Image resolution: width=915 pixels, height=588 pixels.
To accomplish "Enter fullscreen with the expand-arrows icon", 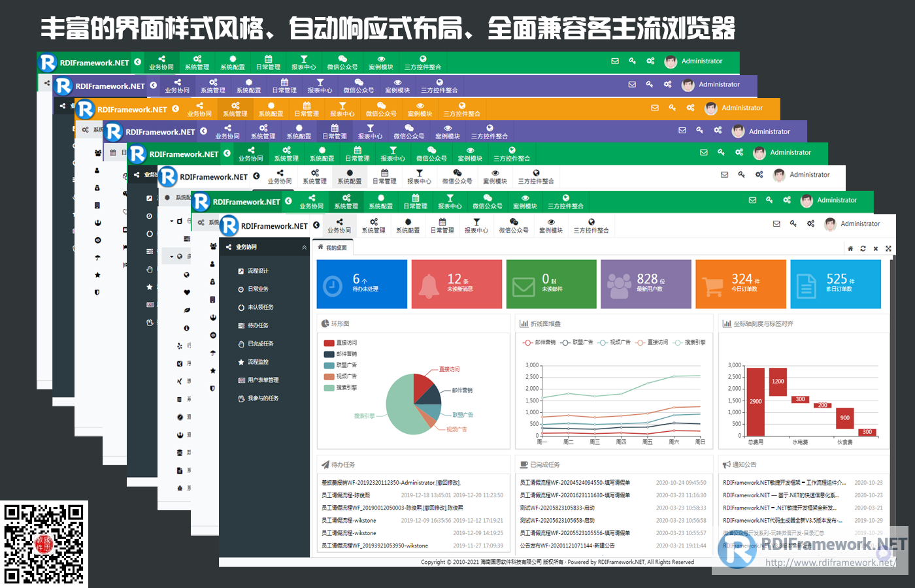I will tap(888, 248).
